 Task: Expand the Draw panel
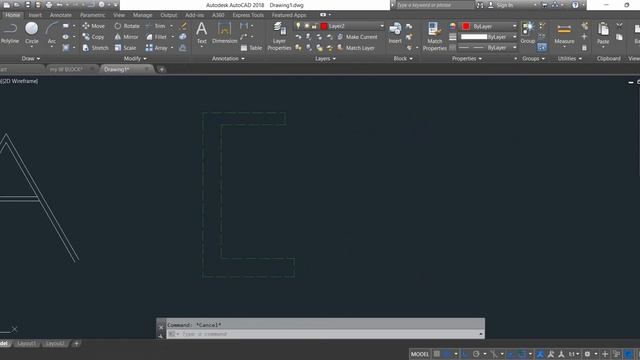[31, 58]
